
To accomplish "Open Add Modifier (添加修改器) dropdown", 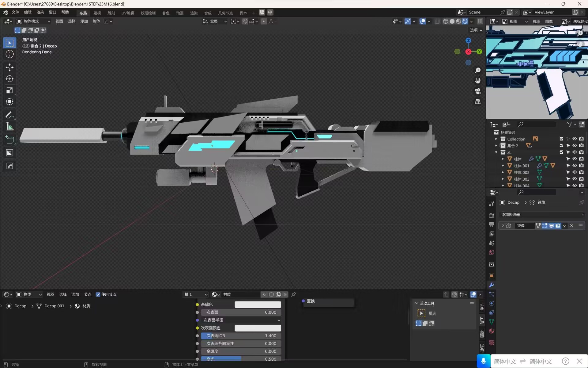I will tap(542, 215).
